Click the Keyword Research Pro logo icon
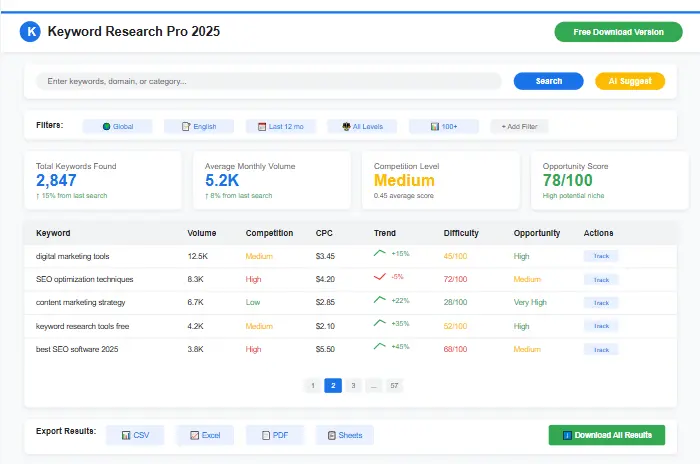The image size is (700, 464). tap(31, 32)
